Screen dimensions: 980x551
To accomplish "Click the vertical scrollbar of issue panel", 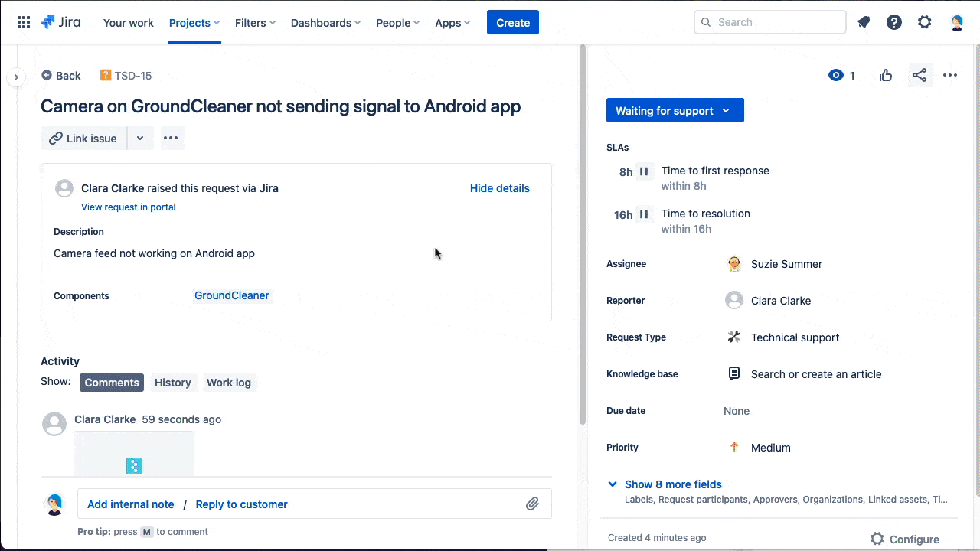I will tap(583, 230).
